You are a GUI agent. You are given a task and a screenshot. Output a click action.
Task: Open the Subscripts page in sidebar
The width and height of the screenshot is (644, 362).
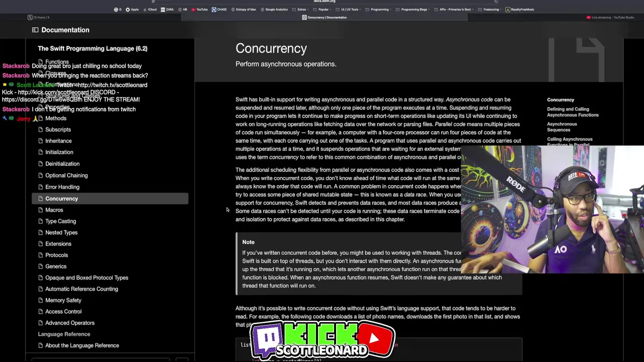pyautogui.click(x=58, y=130)
